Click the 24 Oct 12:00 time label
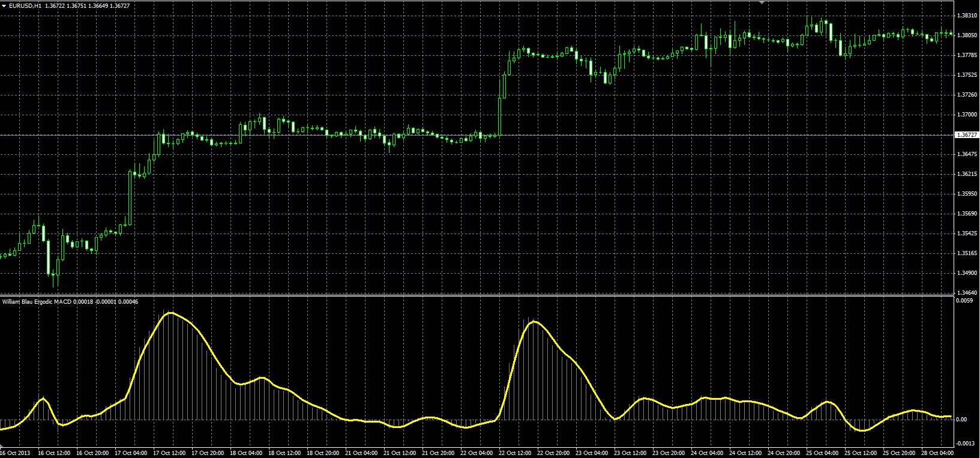 [745, 453]
